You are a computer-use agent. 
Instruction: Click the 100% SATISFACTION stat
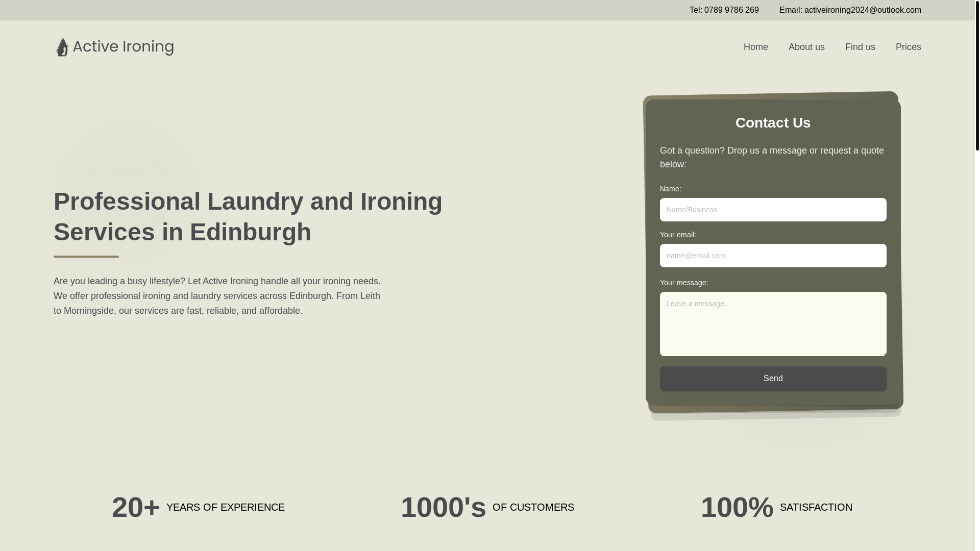[776, 507]
